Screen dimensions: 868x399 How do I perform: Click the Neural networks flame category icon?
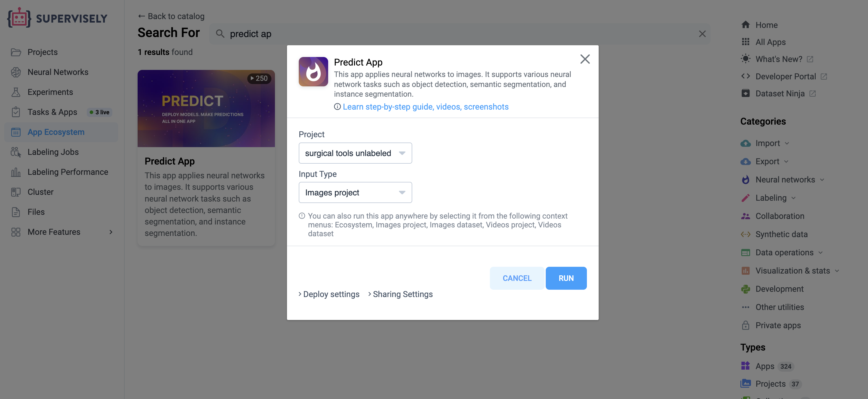(745, 180)
